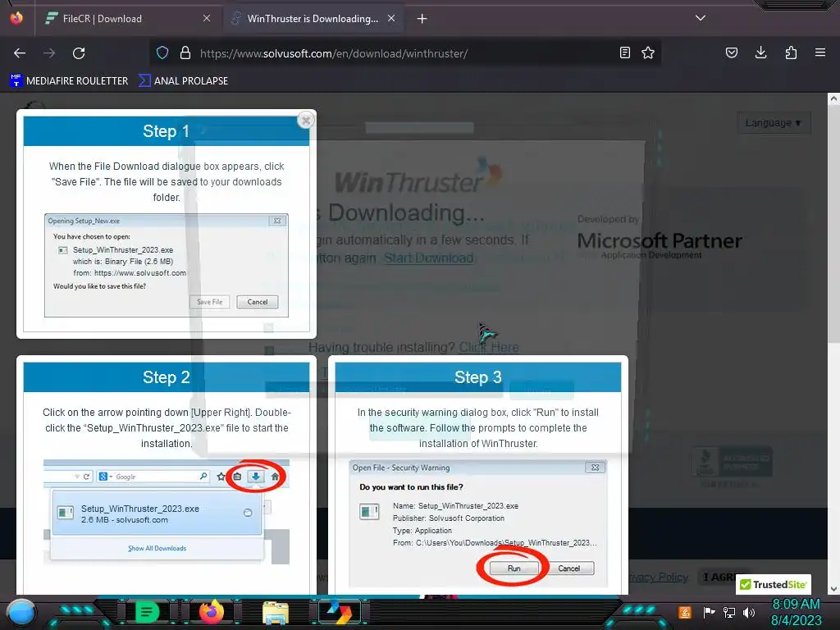Switch to FileCR Download tab
Image resolution: width=840 pixels, height=630 pixels.
click(129, 19)
